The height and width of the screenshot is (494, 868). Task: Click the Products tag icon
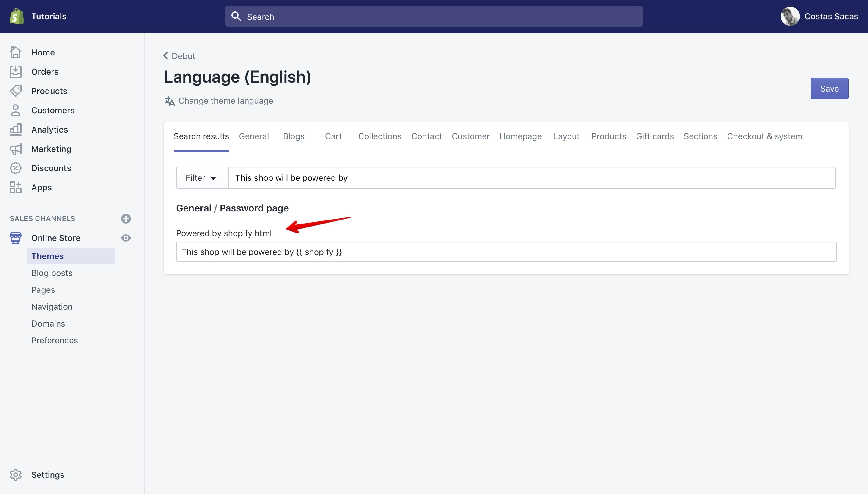click(x=16, y=91)
